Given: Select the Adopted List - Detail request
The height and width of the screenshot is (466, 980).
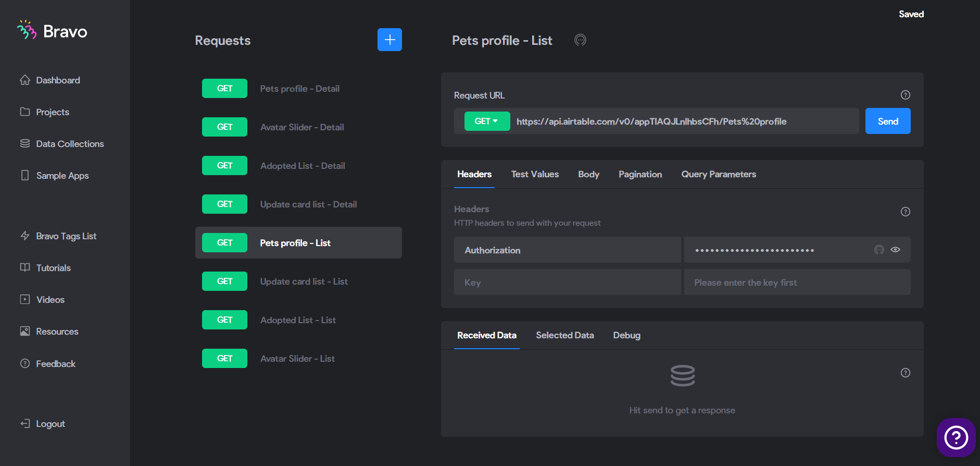Looking at the screenshot, I should pyautogui.click(x=298, y=166).
